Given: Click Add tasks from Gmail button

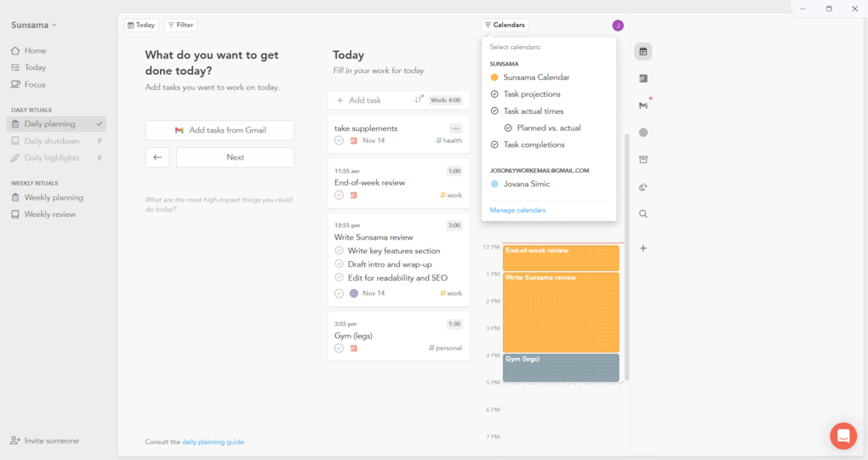Looking at the screenshot, I should coord(220,130).
